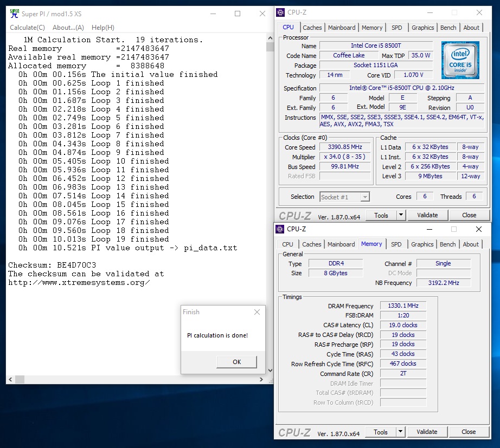Click the Core Speed value 3390.85 MHz
500x448 pixels.
[345, 147]
